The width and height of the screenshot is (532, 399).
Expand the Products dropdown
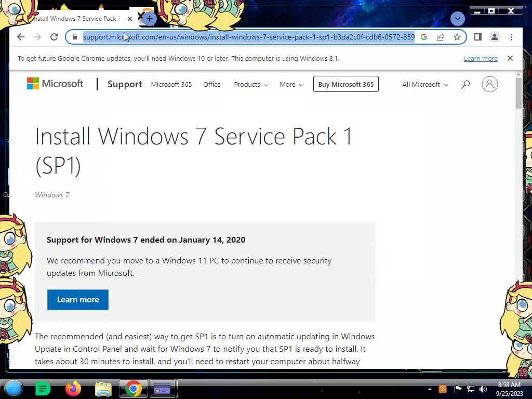pos(251,85)
